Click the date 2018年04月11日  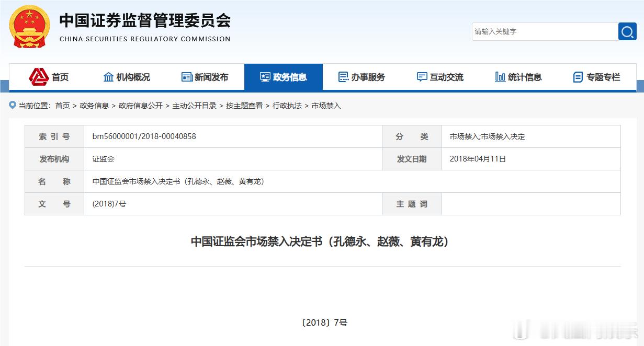pos(478,159)
